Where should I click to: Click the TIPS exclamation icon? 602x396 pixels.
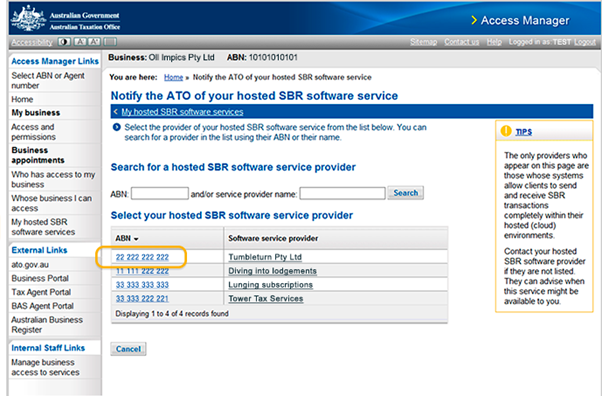coord(506,131)
